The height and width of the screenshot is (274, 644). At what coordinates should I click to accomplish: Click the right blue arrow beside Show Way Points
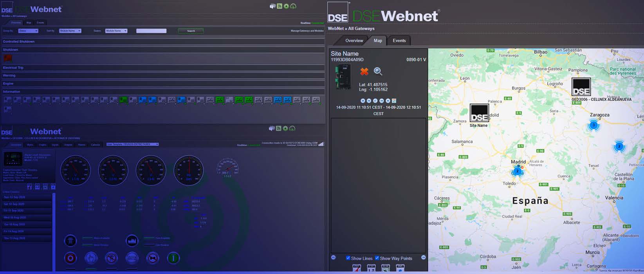point(423,258)
